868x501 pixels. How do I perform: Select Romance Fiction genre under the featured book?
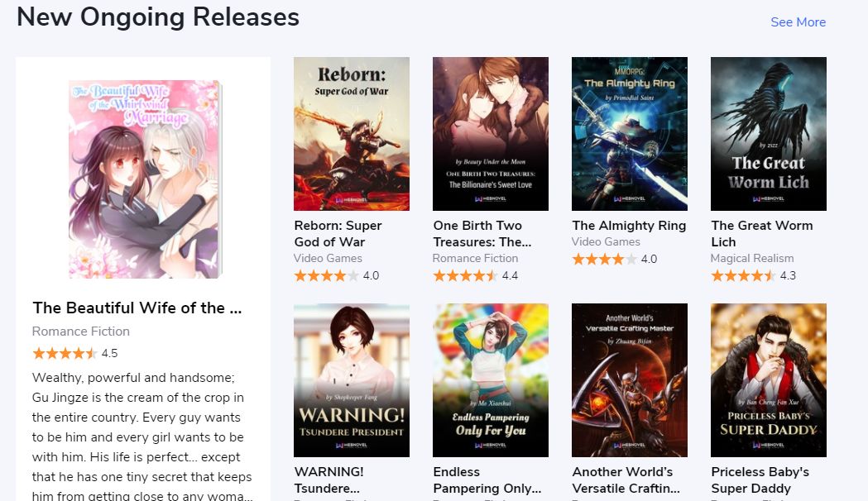coord(81,332)
